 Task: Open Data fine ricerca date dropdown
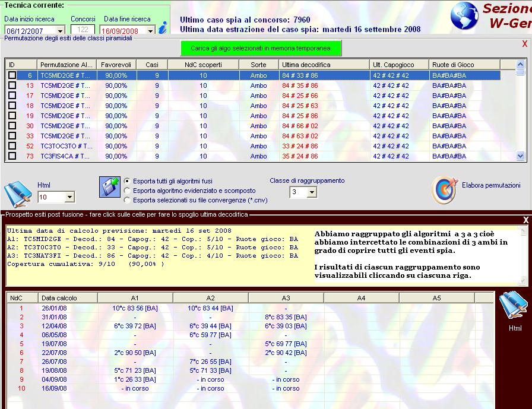[x=150, y=30]
